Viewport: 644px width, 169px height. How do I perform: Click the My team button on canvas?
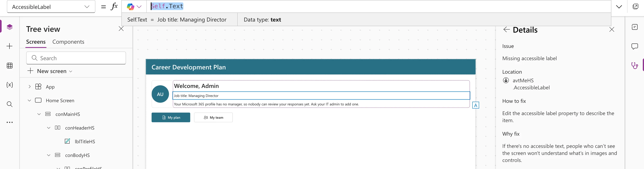213,117
